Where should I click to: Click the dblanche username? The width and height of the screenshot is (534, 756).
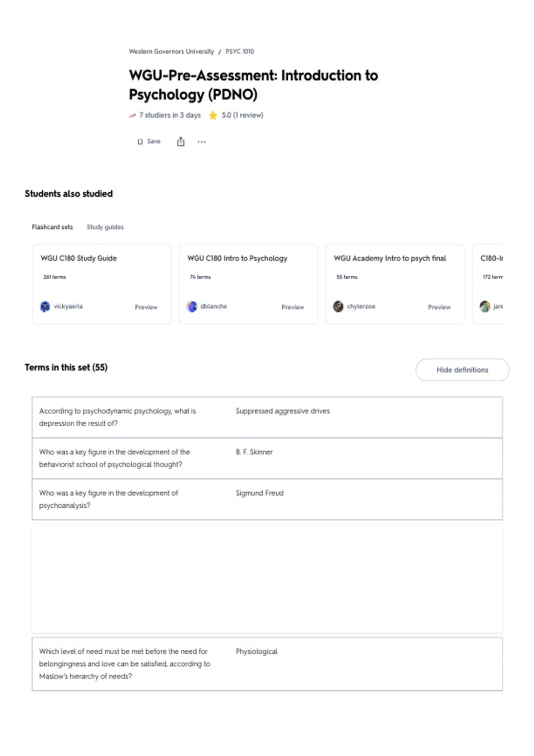214,306
